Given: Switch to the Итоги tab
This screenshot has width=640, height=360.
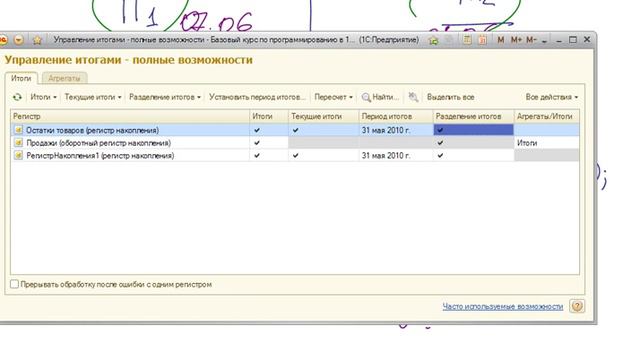Looking at the screenshot, I should pos(21,78).
